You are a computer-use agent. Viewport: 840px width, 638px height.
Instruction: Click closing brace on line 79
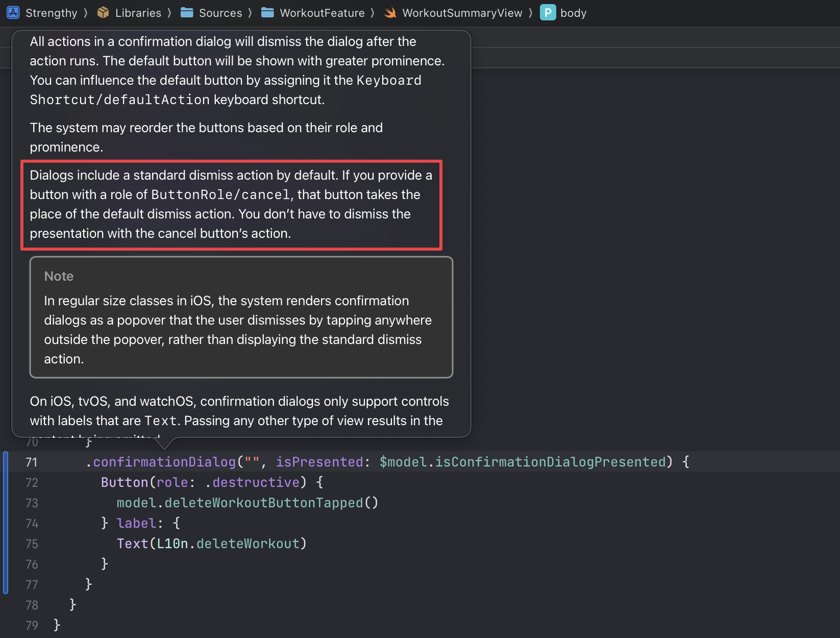(x=57, y=625)
